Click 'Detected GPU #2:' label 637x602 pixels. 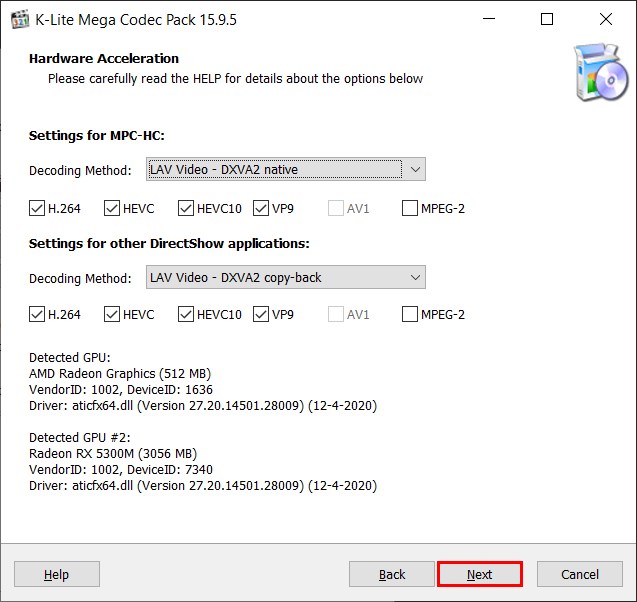tap(80, 437)
